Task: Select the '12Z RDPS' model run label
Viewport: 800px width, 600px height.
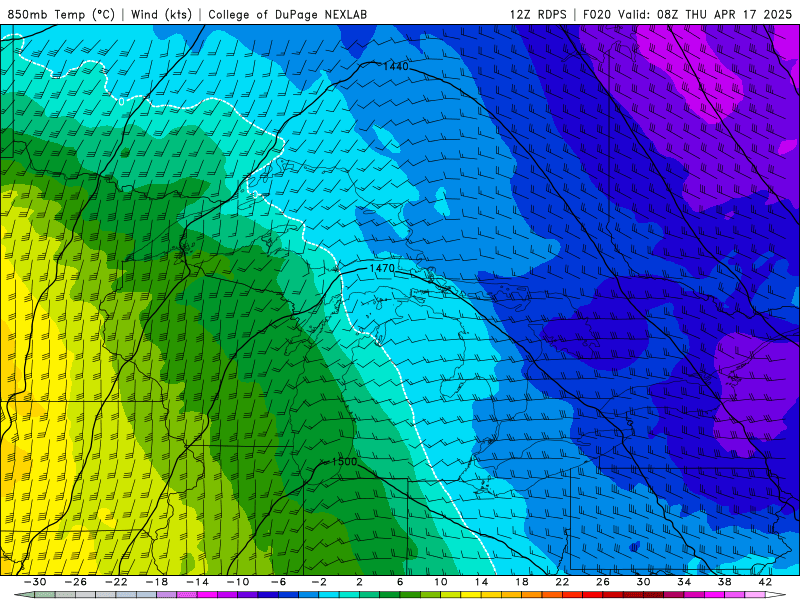Action: click(538, 14)
